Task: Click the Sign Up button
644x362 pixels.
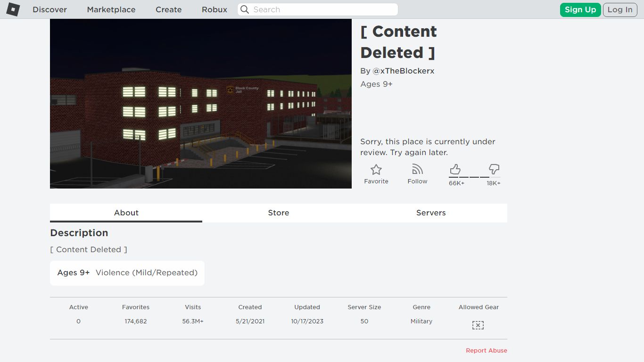Action: [580, 9]
